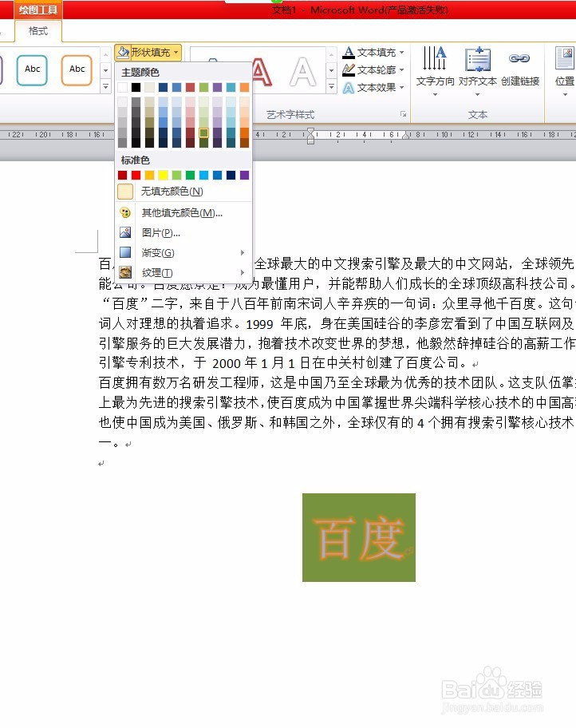Screen dimensions: 576x728
Task: Expand Text Direction dropdown arrow
Action: click(x=435, y=95)
